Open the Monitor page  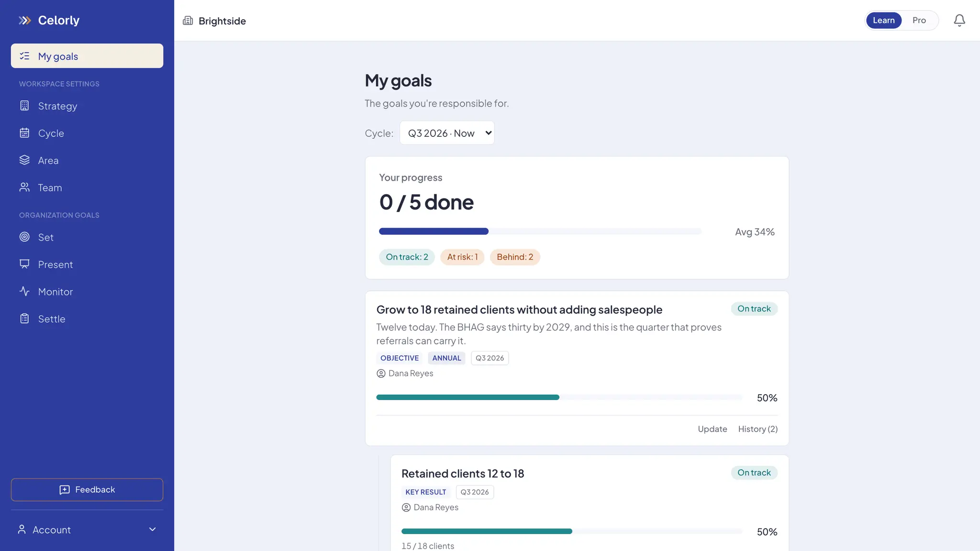click(87, 291)
